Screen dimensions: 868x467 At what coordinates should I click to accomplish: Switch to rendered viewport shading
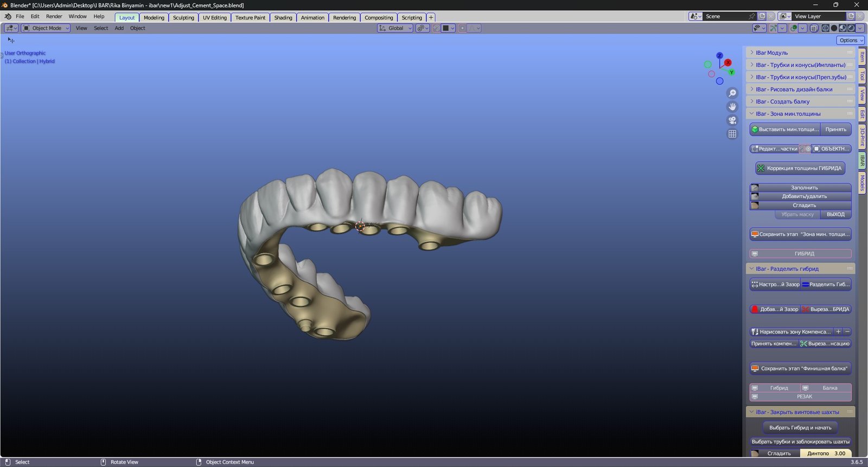851,28
